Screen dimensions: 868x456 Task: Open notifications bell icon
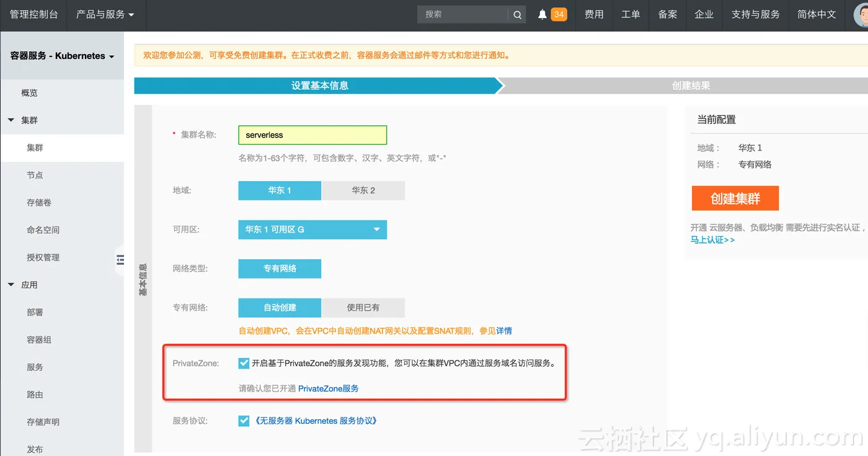coord(542,14)
